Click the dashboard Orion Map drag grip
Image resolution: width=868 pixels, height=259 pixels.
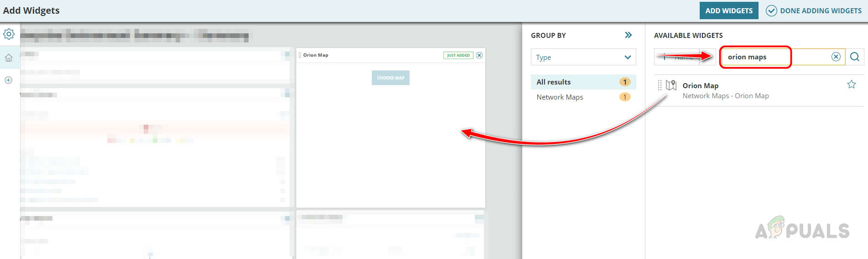click(300, 55)
